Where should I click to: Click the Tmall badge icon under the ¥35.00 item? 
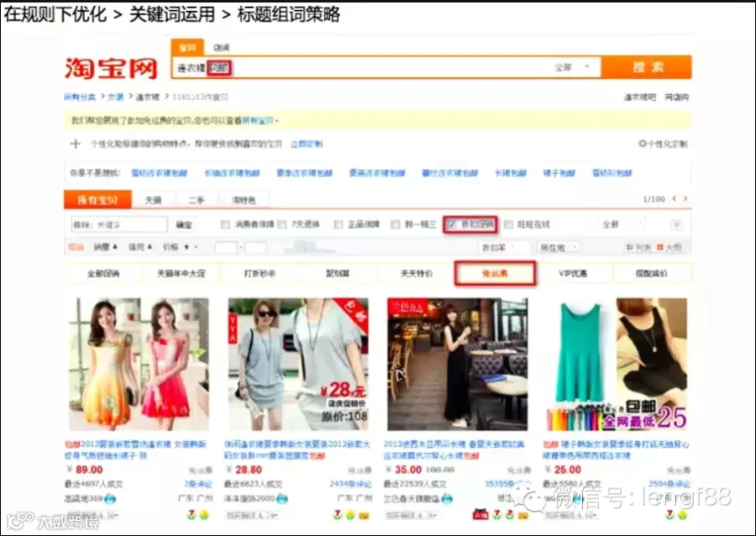480,515
